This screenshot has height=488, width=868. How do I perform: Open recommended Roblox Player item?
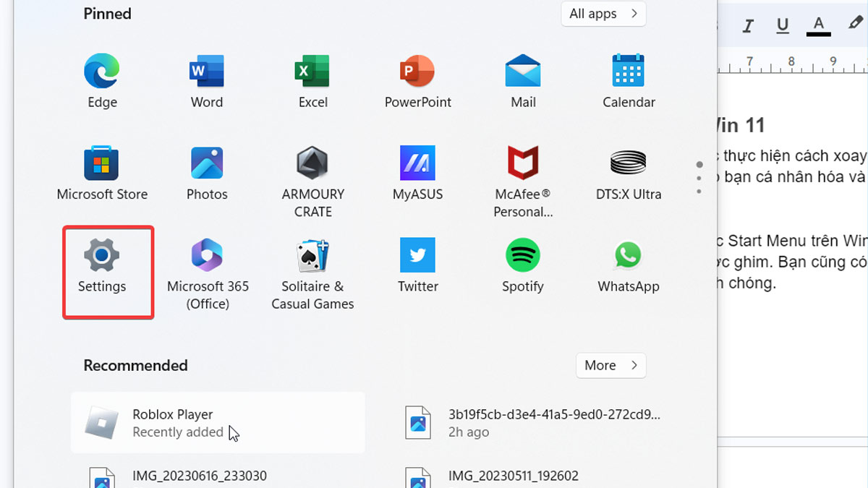pos(218,423)
